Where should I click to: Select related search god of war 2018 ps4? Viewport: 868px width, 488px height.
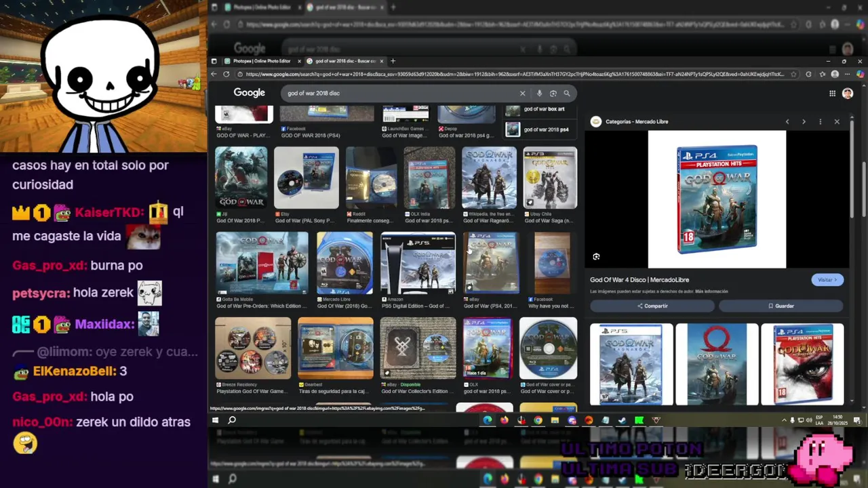(x=541, y=129)
